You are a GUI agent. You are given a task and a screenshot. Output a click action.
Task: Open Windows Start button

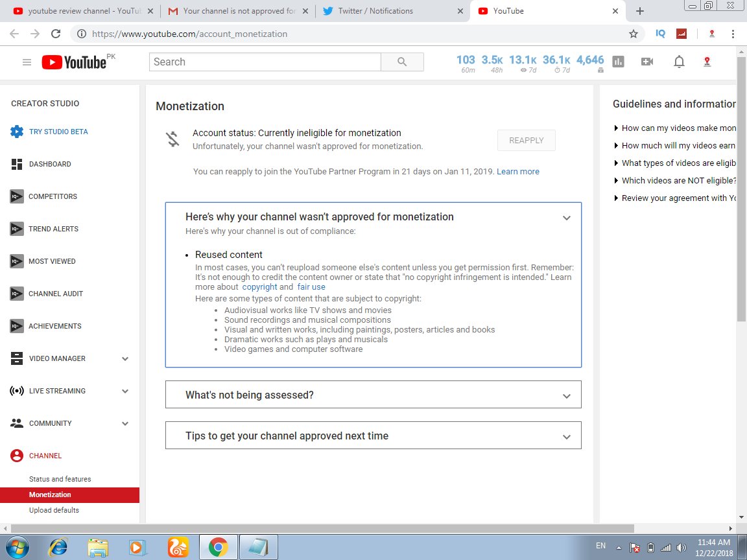[x=17, y=546]
